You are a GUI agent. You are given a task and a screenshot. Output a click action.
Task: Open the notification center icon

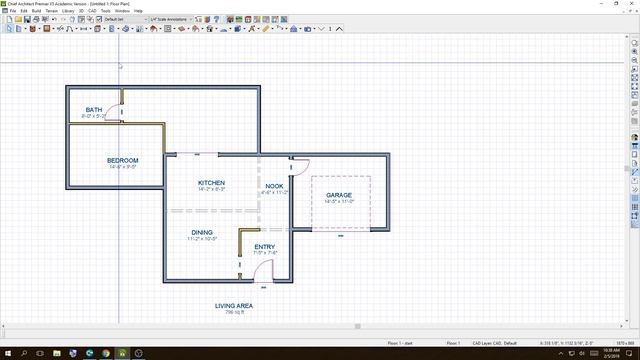[x=629, y=353]
